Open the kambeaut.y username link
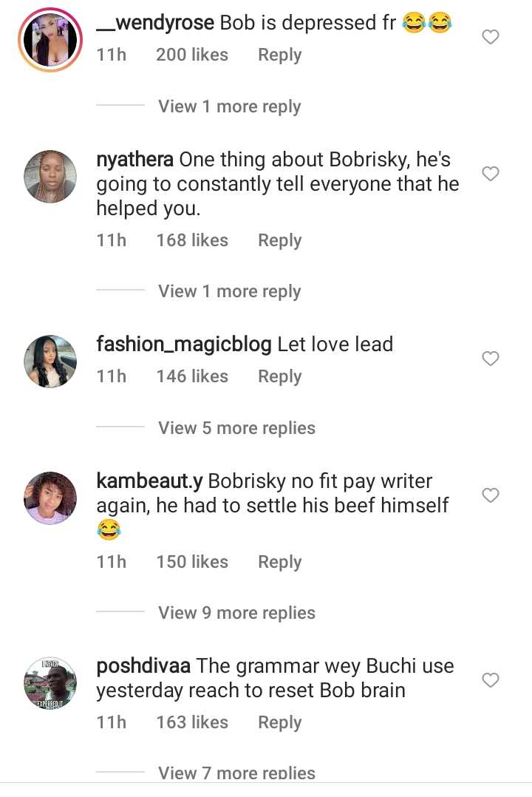The image size is (532, 797). click(150, 481)
